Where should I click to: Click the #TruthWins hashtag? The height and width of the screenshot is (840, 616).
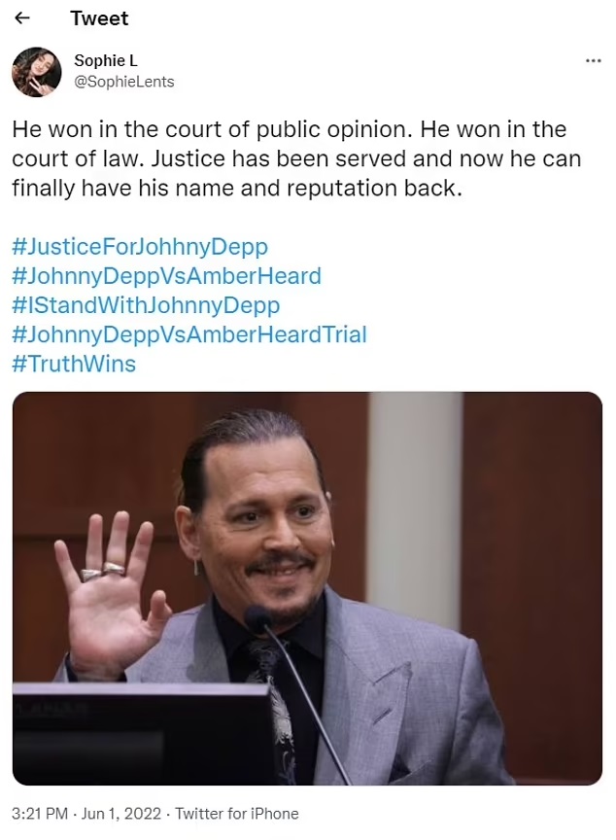coord(74,364)
